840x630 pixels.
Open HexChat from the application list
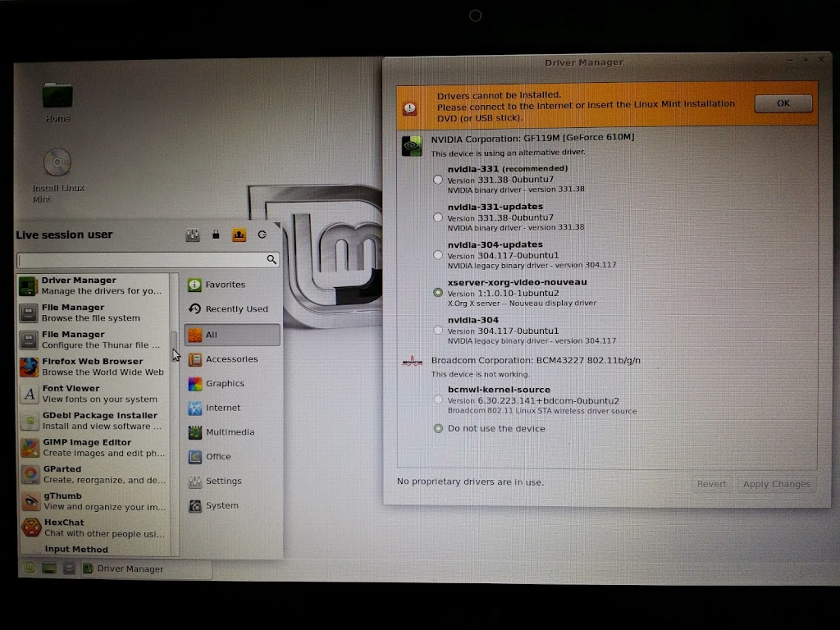tap(92, 527)
